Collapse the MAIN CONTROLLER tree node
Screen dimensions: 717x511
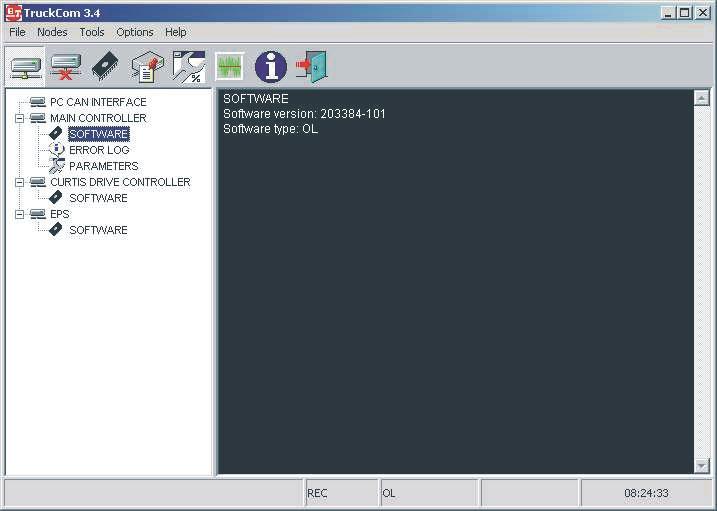(x=19, y=118)
